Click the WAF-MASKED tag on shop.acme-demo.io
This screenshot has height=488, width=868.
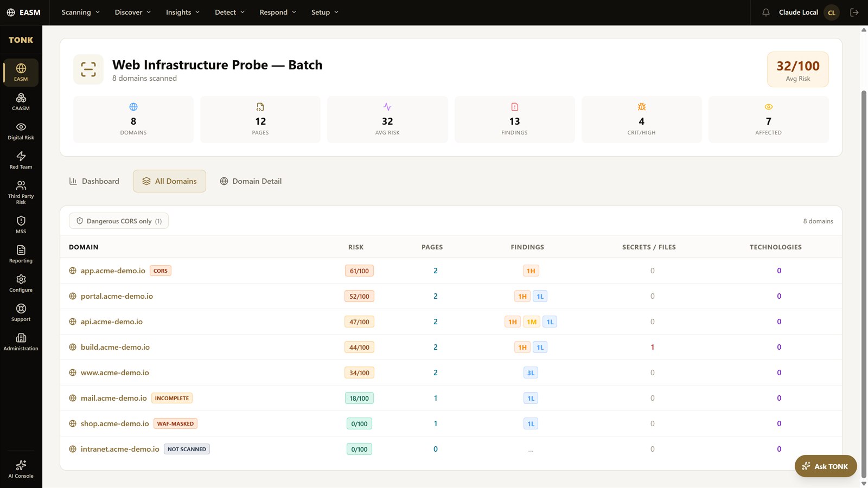pos(175,423)
